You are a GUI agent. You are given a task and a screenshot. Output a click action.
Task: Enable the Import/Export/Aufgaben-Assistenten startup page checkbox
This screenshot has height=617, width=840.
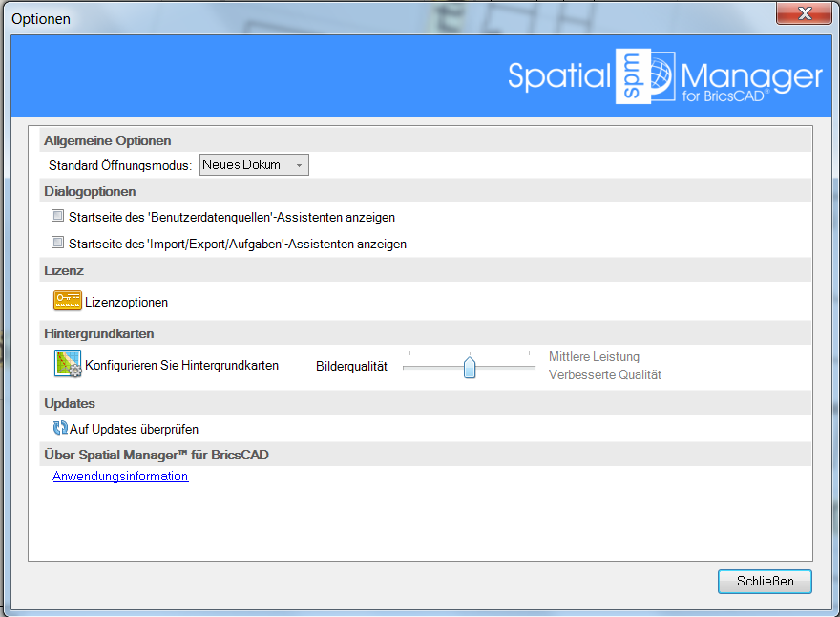(57, 244)
